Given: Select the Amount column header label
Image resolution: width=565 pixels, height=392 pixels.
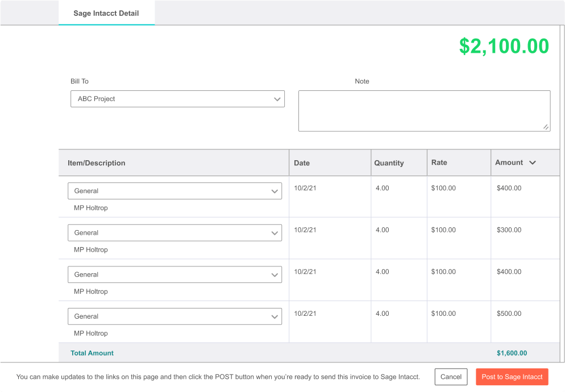Looking at the screenshot, I should [x=509, y=162].
